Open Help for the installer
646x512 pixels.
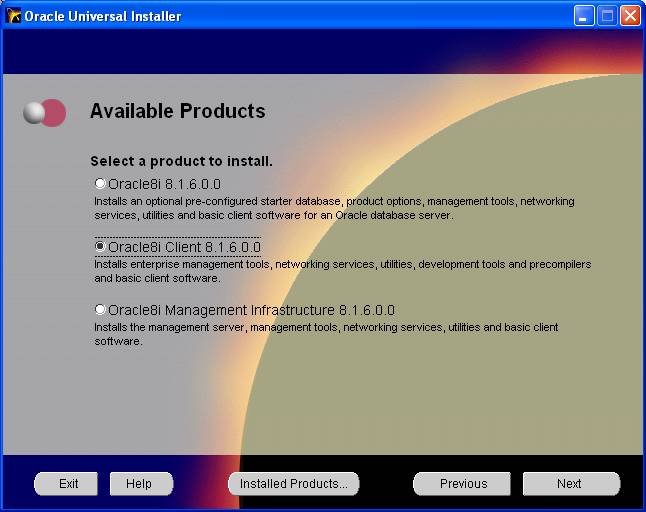(141, 484)
